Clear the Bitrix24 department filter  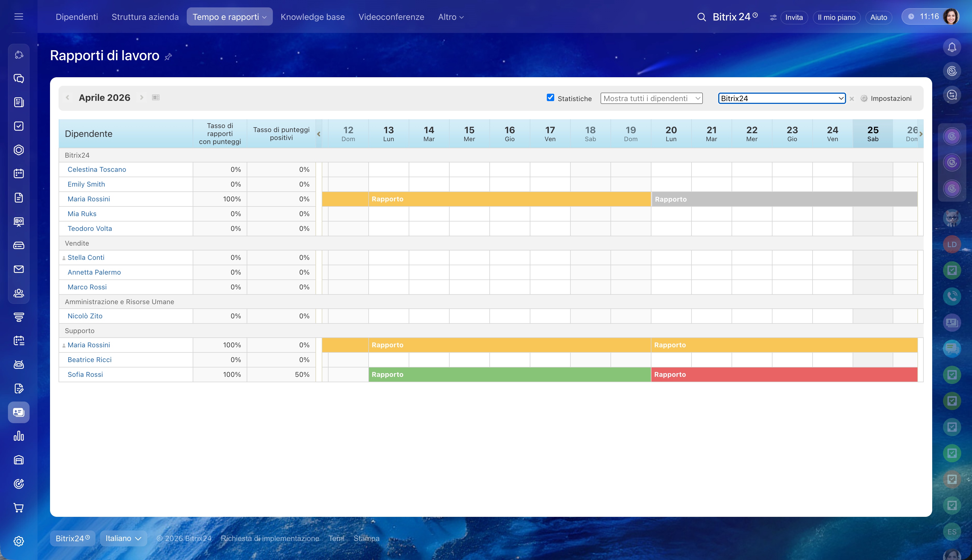click(x=852, y=99)
